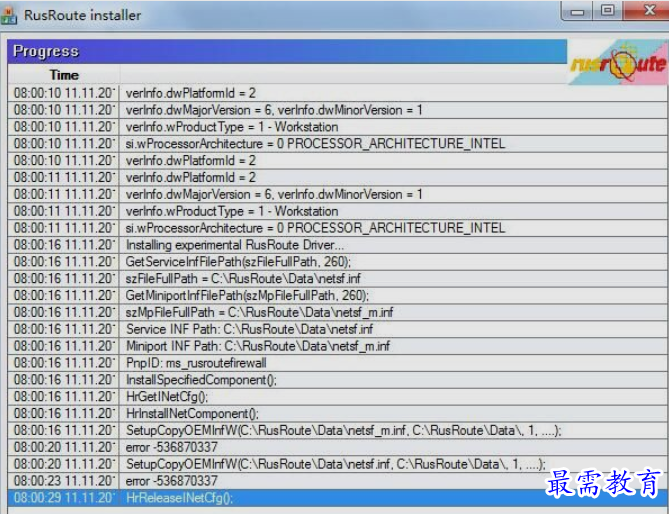Select the szMpFileFullPath netsf_m.inf row

pyautogui.click(x=337, y=313)
